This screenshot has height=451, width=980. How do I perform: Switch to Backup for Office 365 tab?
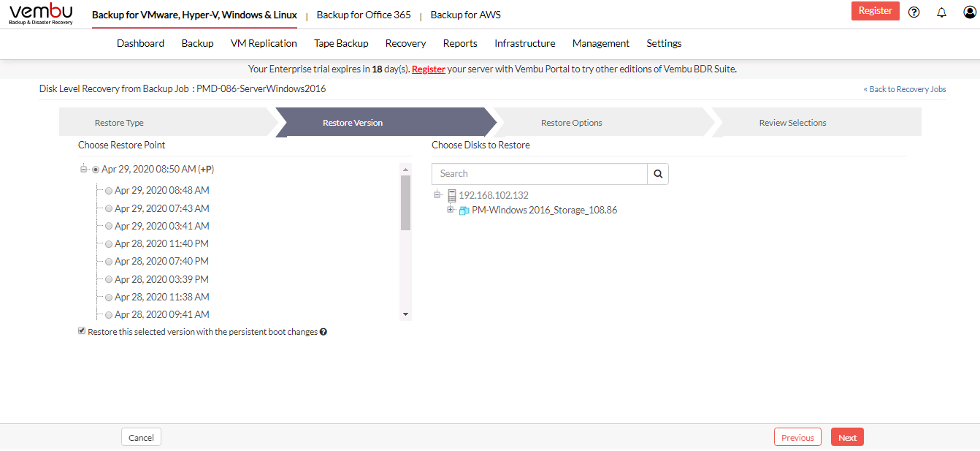click(x=364, y=15)
